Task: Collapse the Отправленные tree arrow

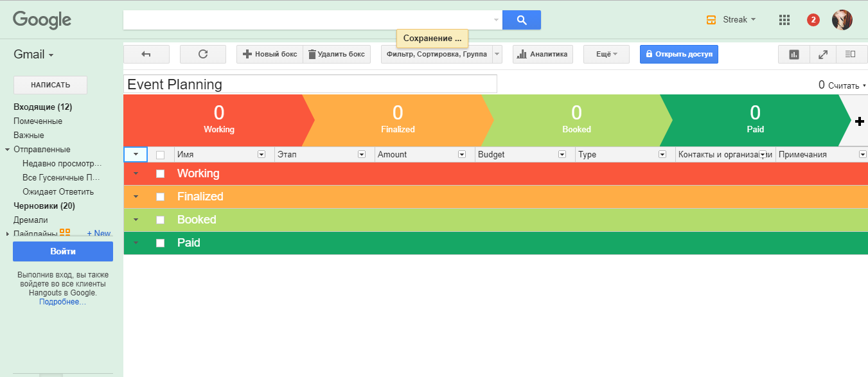Action: coord(7,150)
